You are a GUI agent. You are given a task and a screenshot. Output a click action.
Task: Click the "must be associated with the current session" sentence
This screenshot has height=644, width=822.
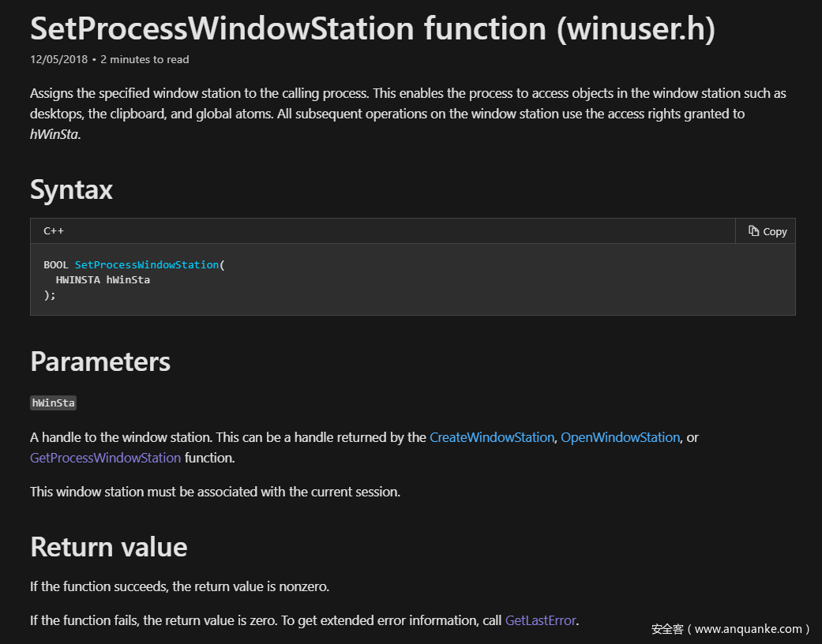click(x=215, y=492)
